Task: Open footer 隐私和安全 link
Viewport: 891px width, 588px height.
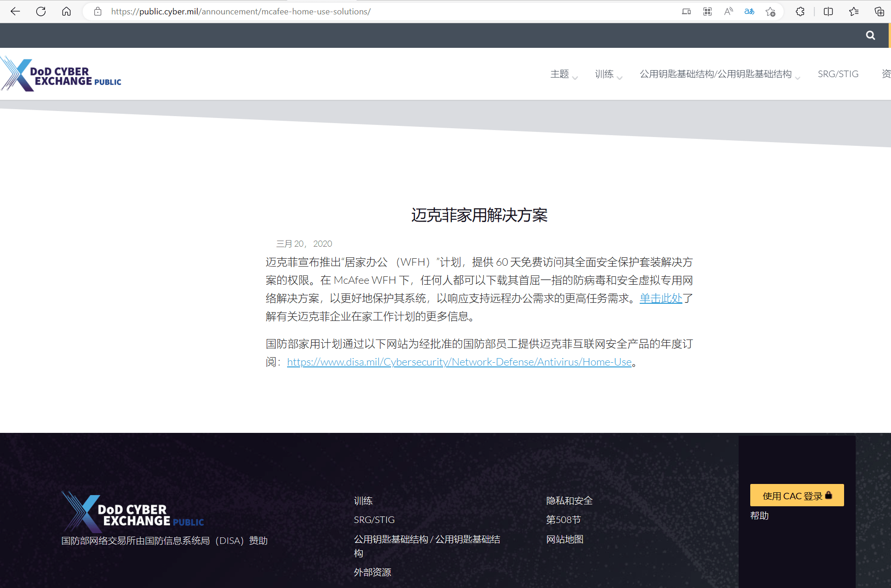Action: pyautogui.click(x=570, y=501)
